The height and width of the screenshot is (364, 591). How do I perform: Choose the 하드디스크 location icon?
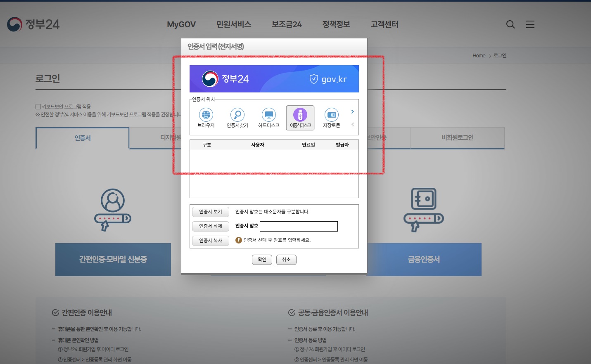pos(268,118)
